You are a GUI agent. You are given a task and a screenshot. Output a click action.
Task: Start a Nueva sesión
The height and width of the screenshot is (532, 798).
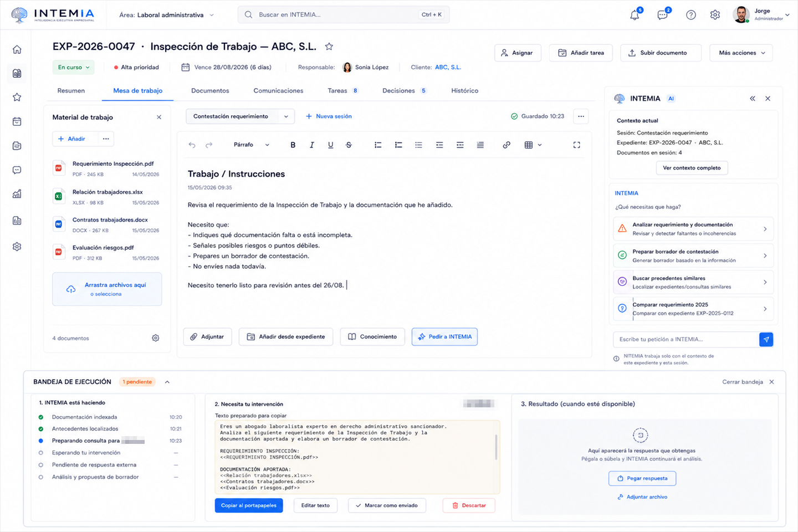click(x=329, y=116)
